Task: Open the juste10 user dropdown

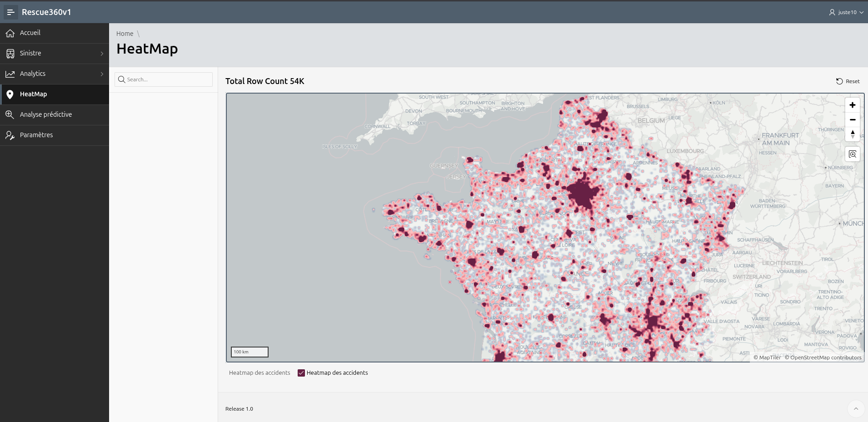Action: [846, 12]
